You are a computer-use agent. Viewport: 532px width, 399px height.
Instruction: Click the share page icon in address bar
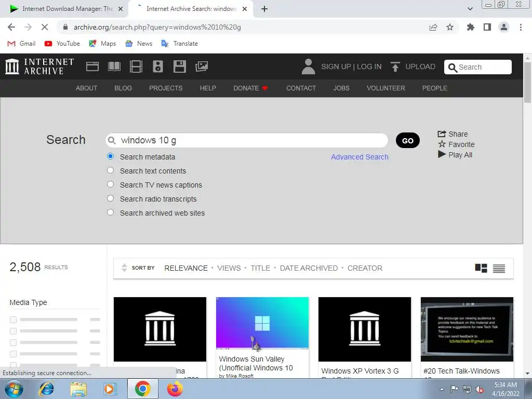[x=433, y=27]
